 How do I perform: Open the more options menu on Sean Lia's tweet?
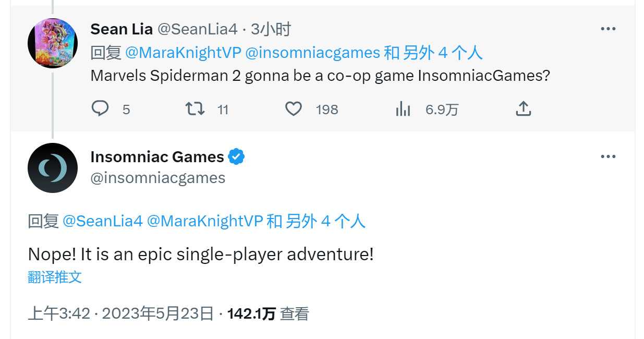(x=608, y=29)
